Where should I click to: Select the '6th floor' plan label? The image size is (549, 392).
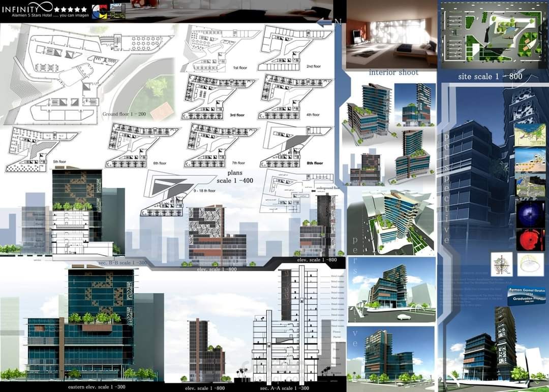point(160,164)
